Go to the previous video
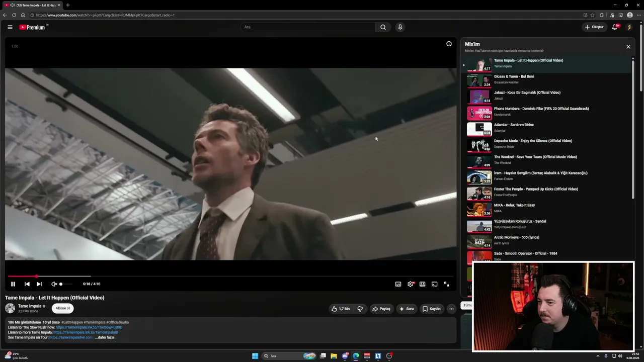The width and height of the screenshot is (644, 362). (27, 284)
